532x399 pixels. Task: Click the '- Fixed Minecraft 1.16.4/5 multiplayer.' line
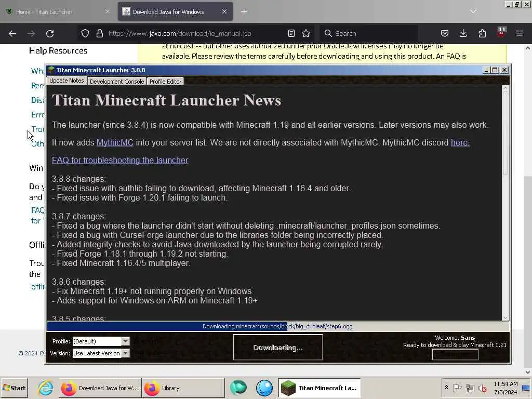[121, 263]
